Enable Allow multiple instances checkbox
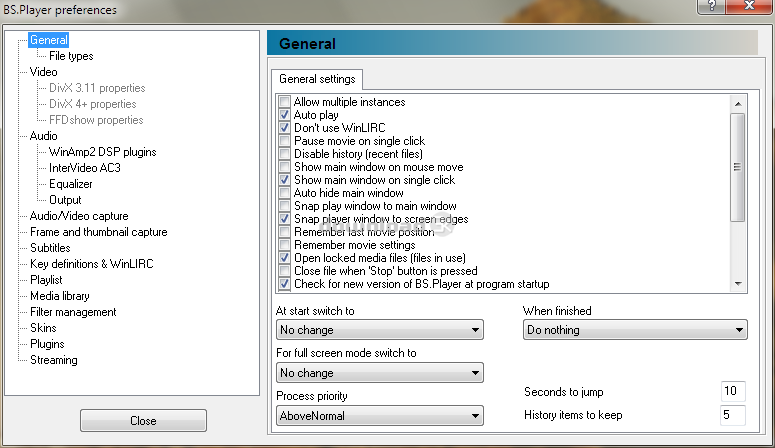The image size is (775, 448). coord(284,102)
